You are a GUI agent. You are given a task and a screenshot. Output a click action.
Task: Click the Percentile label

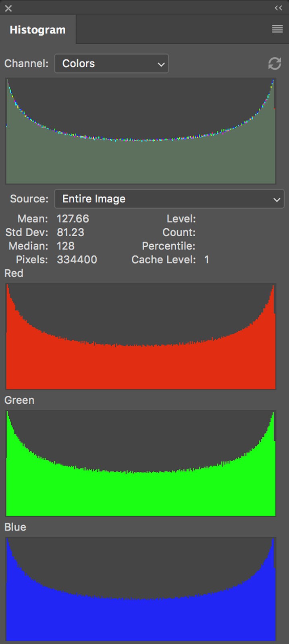click(x=168, y=246)
